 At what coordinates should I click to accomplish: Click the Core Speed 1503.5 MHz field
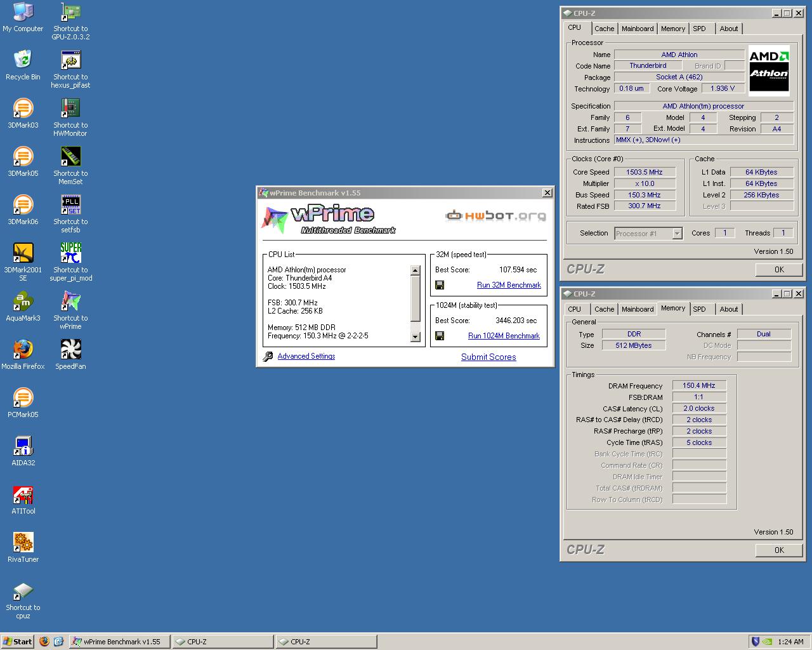645,172
